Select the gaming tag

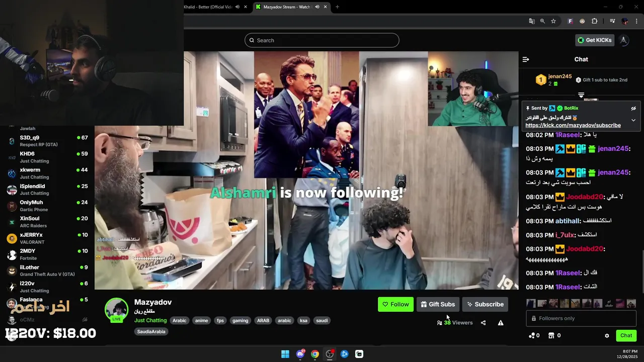tap(240, 320)
